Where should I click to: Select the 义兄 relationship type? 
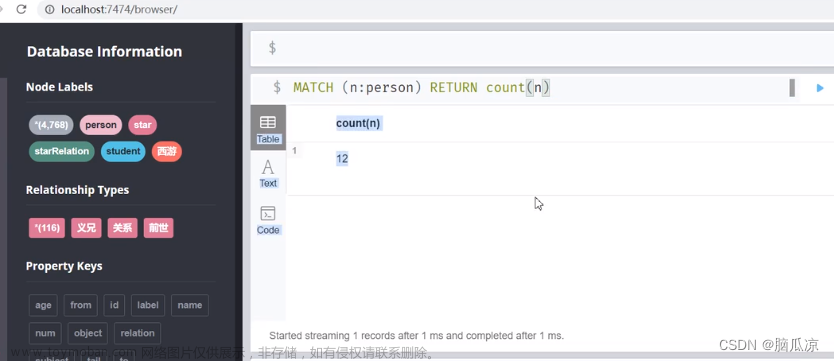coord(86,228)
